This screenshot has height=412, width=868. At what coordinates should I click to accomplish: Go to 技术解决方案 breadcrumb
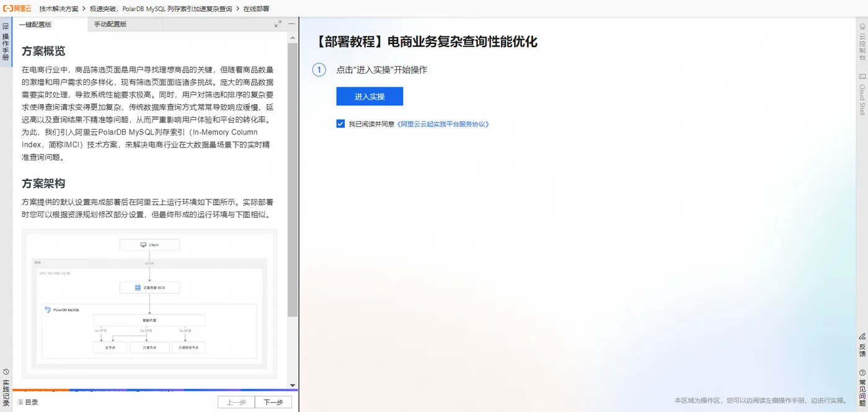tap(59, 9)
